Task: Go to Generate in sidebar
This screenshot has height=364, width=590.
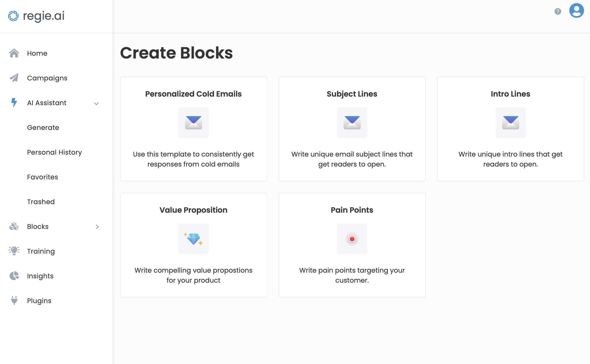Action: [x=43, y=128]
